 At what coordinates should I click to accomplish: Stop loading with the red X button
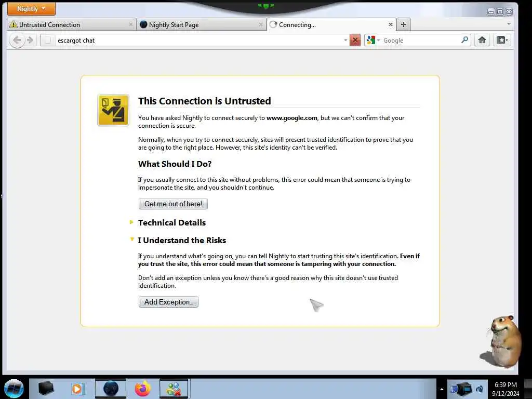pos(355,41)
